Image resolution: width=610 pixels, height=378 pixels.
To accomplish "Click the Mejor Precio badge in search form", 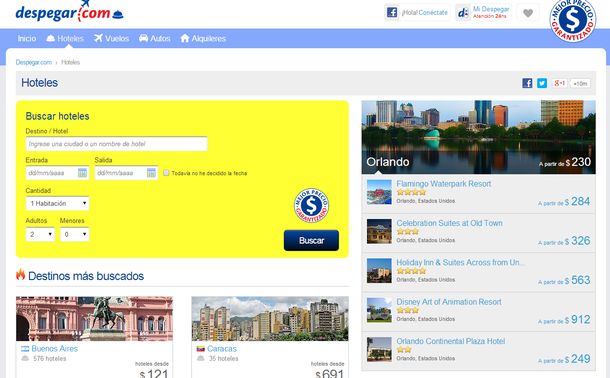I will point(311,205).
